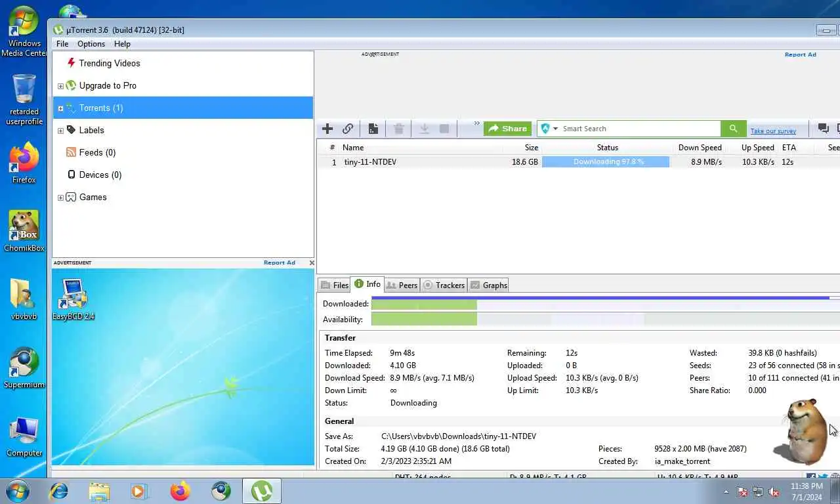Sort by Down Speed column header
This screenshot has height=504, width=840.
pos(700,148)
